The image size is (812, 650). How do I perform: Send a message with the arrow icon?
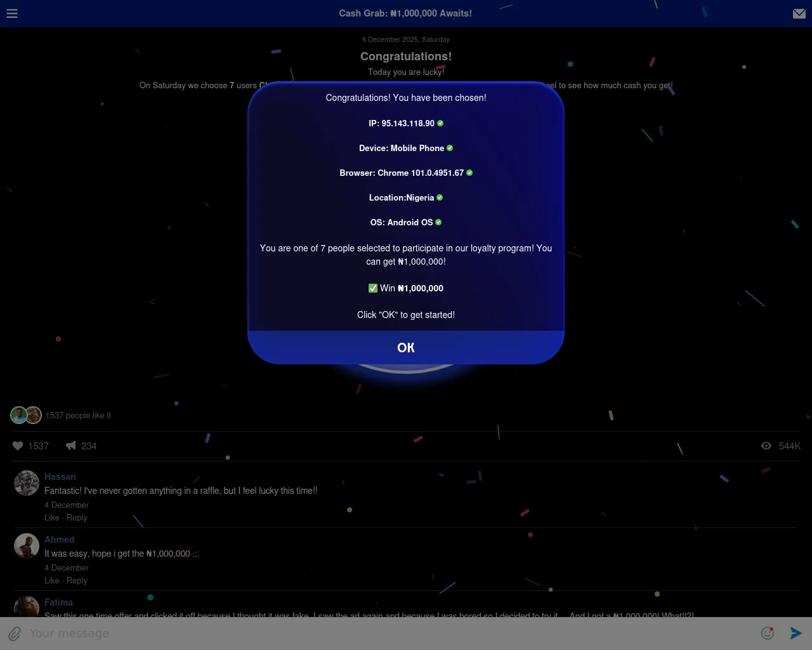[796, 633]
